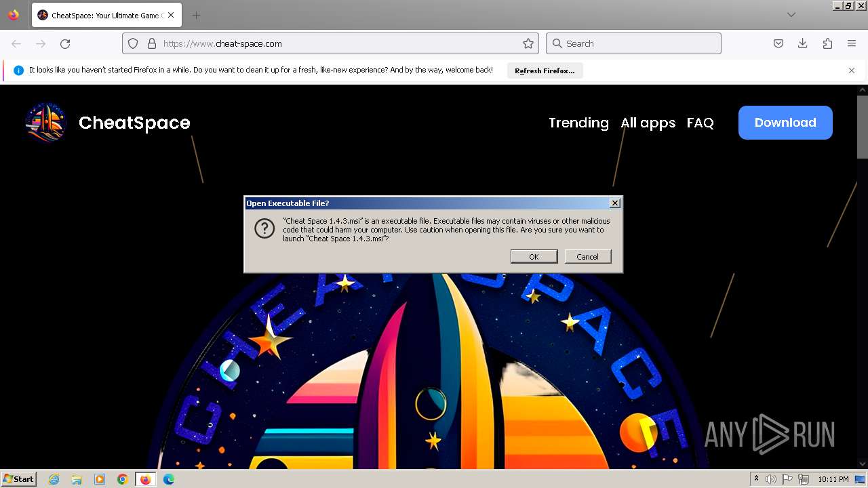This screenshot has height=488, width=868.
Task: Open the Windows Start menu
Action: (19, 479)
